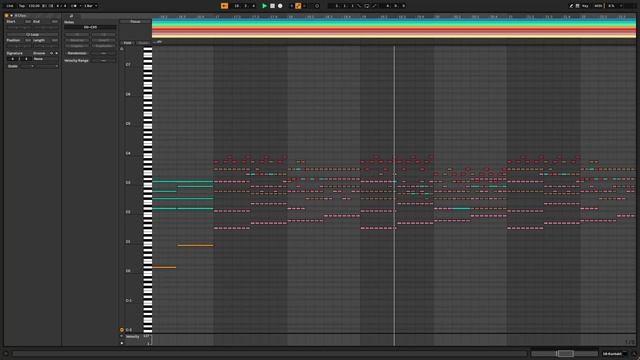This screenshot has height=360, width=640.
Task: Click the C4 label on piano roll
Action: 128,153
